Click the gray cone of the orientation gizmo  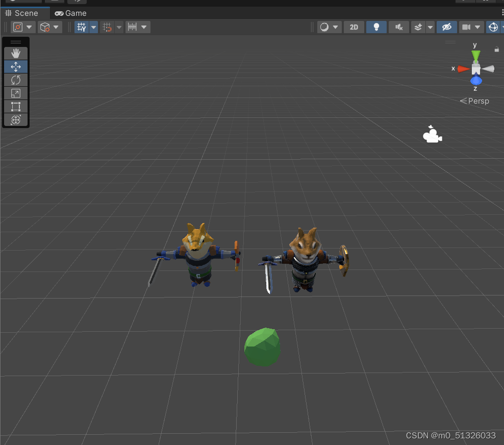tap(488, 68)
